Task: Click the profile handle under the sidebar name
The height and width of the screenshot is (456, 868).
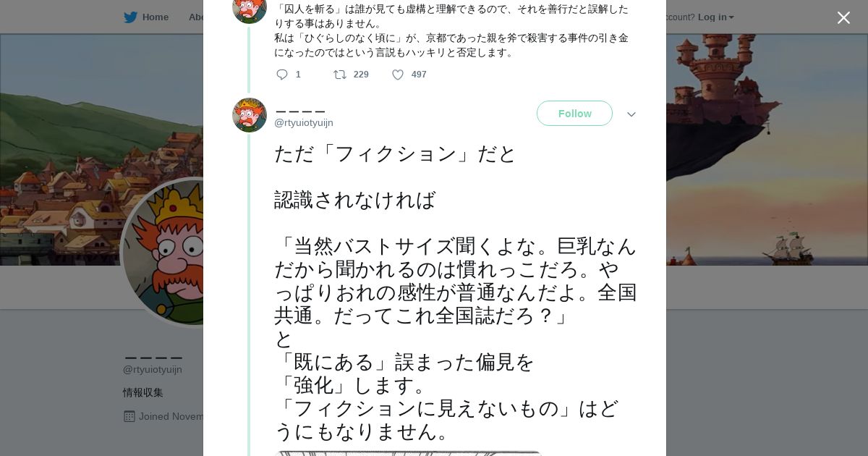Action: 153,370
